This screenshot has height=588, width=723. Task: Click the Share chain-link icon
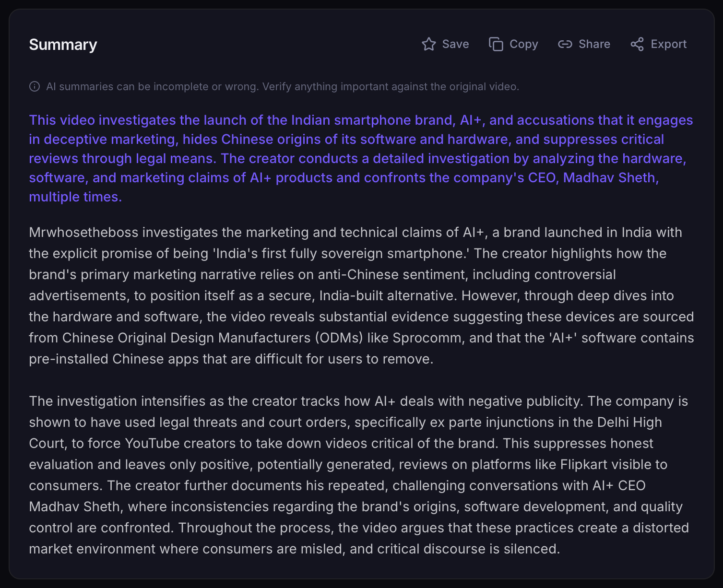(x=565, y=44)
